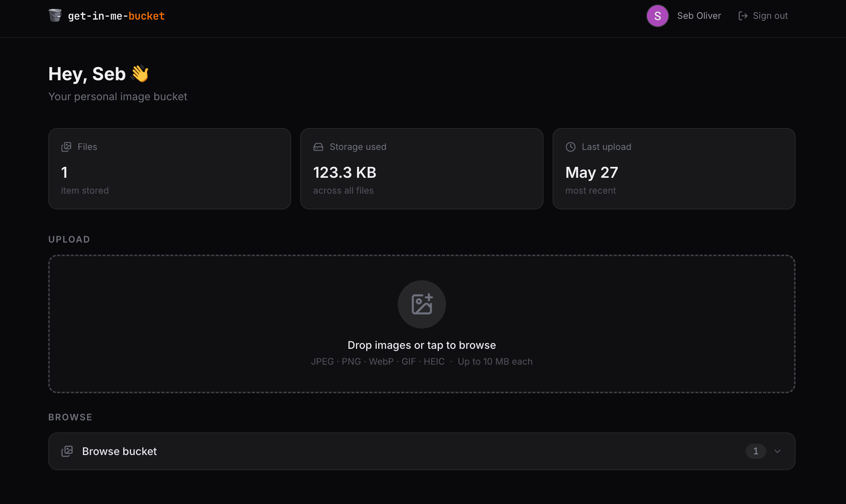846x504 pixels.
Task: Click the Last upload clock icon
Action: point(571,147)
